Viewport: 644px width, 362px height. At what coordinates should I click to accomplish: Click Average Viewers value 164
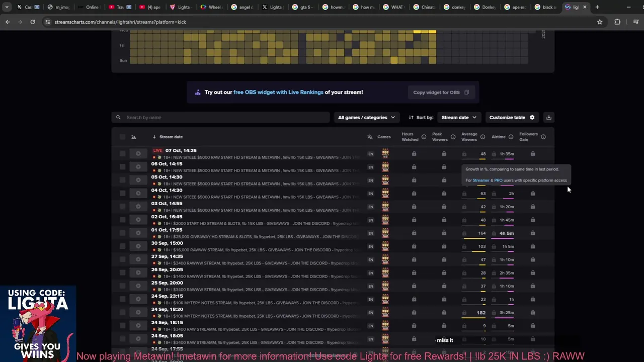[482, 233]
